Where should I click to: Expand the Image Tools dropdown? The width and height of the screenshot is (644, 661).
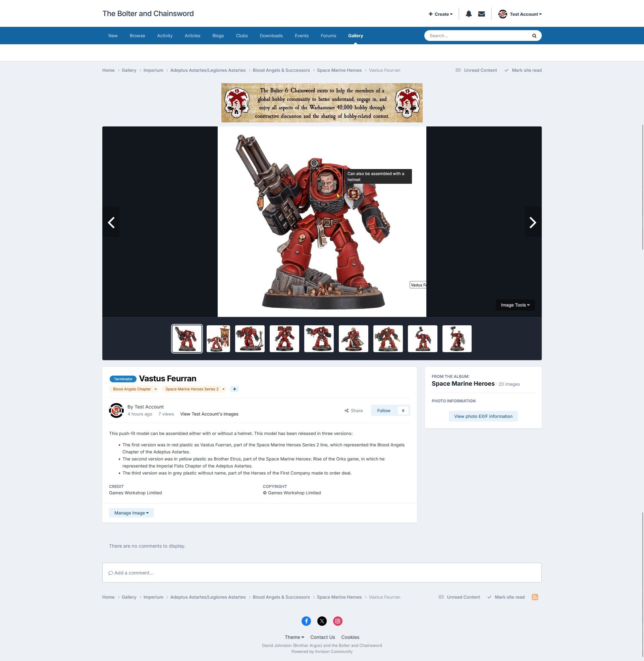(x=515, y=305)
